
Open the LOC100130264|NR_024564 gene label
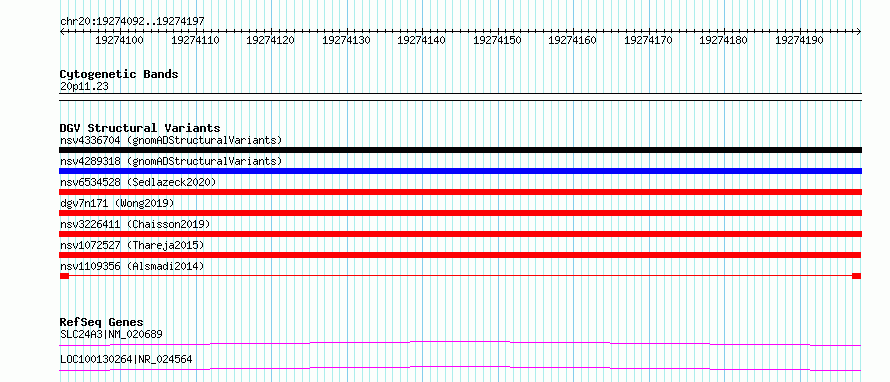coord(126,359)
